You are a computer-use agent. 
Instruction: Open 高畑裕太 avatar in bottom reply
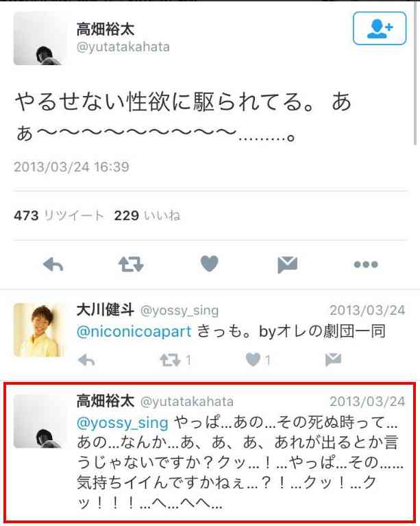(40, 421)
